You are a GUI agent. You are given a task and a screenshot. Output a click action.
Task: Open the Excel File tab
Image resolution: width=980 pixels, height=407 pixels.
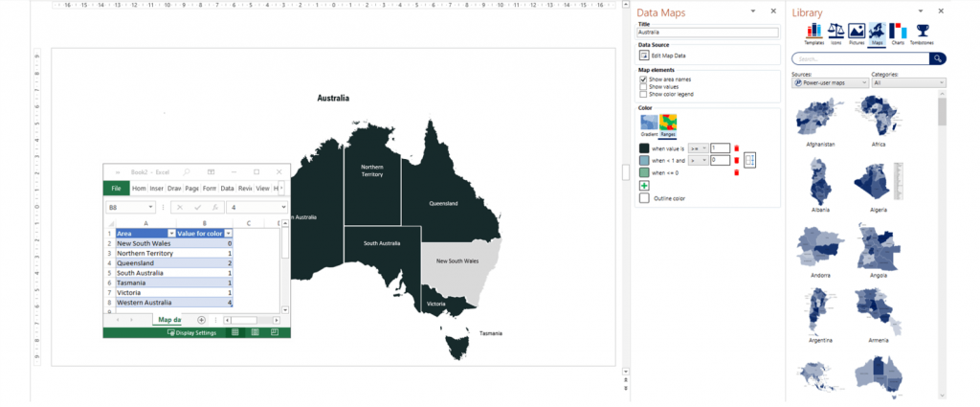coord(116,189)
